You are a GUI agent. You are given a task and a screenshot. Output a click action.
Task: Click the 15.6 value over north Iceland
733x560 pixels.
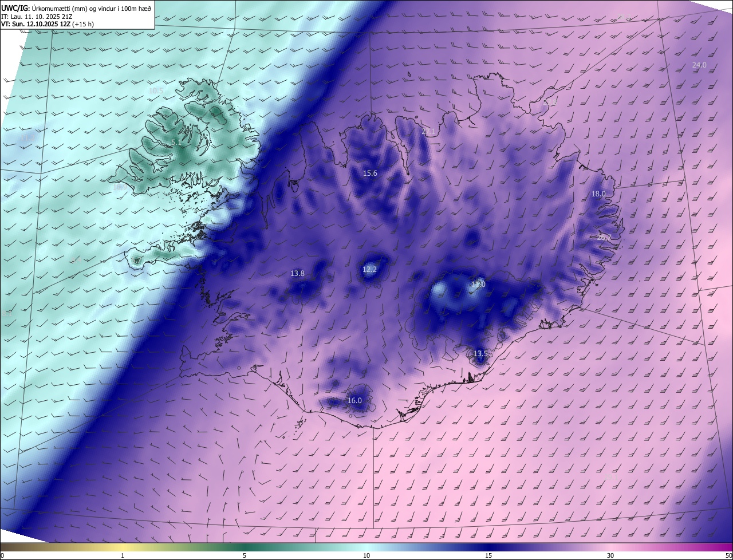point(370,173)
